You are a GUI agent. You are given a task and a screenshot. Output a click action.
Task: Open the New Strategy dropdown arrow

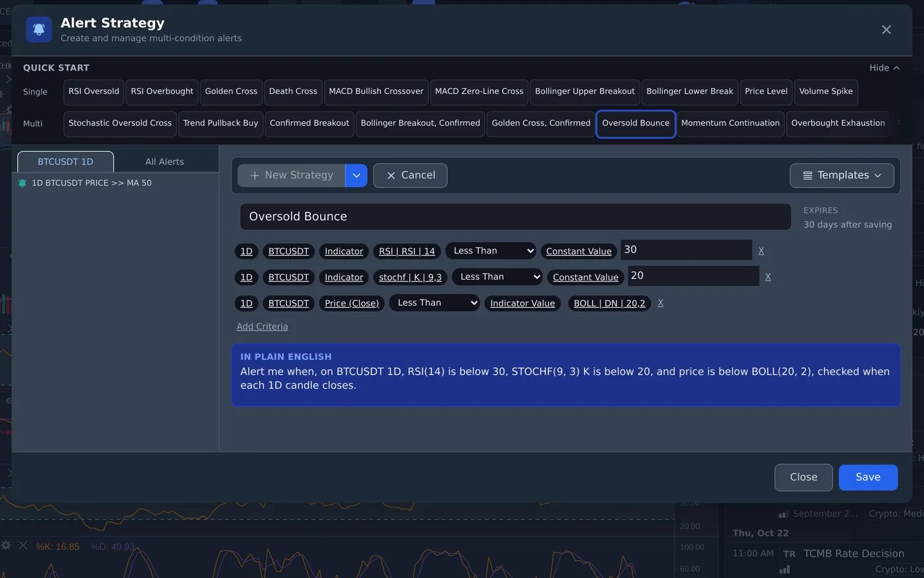(356, 175)
